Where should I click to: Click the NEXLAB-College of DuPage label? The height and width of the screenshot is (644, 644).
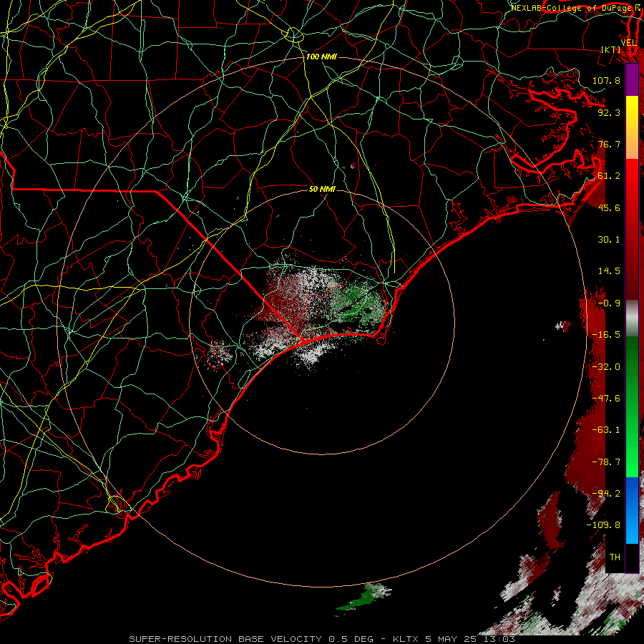click(571, 8)
